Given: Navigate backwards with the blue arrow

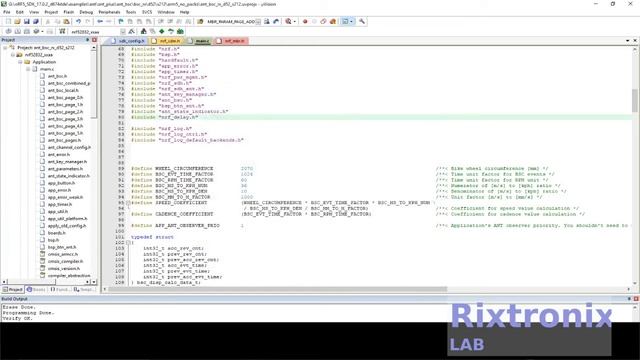Looking at the screenshot, I should (x=100, y=21).
